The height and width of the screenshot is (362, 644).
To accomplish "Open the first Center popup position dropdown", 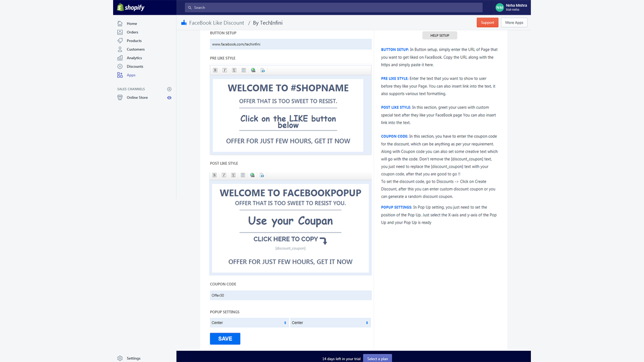I will tap(250, 323).
